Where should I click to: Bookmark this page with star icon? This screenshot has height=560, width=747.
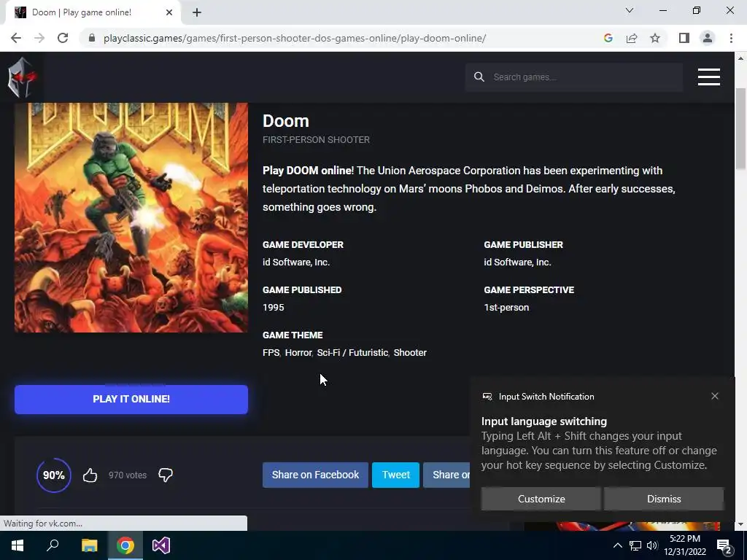655,38
